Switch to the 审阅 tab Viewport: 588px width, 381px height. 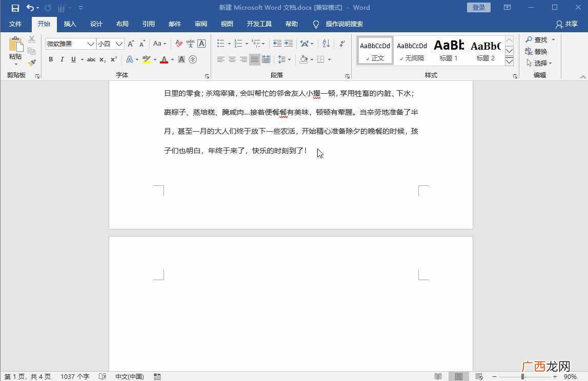coord(201,24)
